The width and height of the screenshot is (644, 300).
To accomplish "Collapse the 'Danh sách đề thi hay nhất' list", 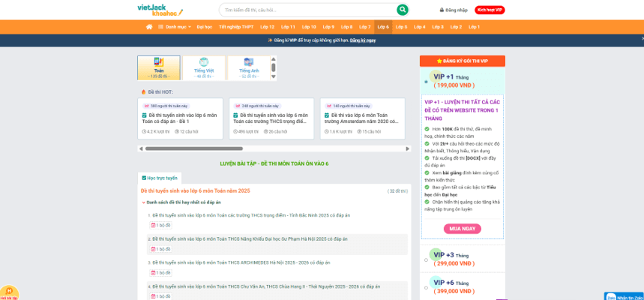I will click(x=144, y=202).
